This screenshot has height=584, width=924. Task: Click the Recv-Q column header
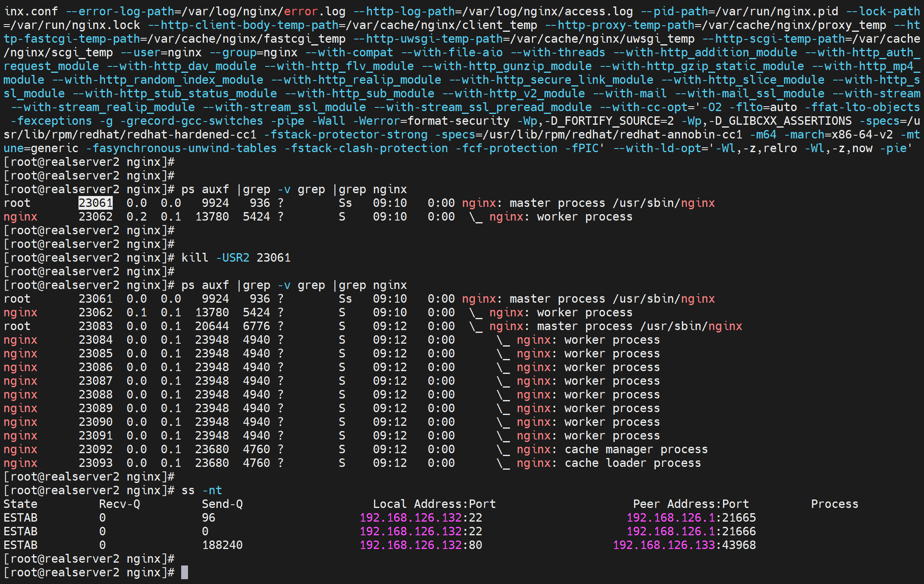(119, 504)
